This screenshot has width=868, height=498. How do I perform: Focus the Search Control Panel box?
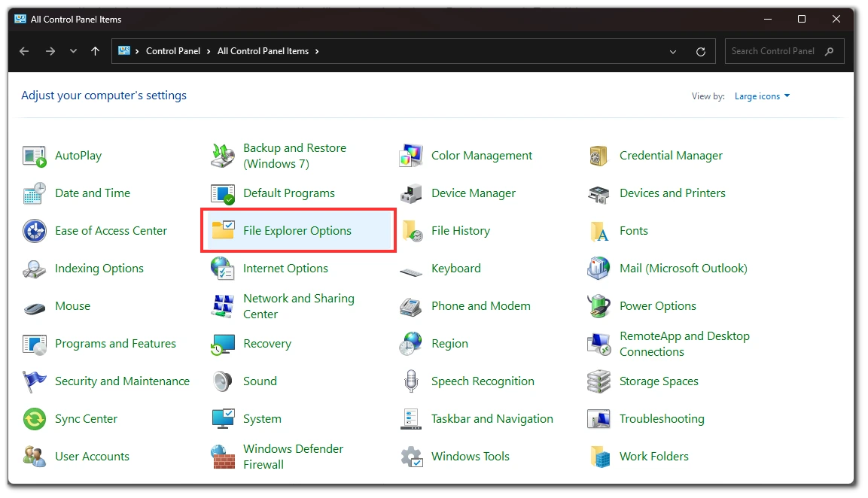784,51
